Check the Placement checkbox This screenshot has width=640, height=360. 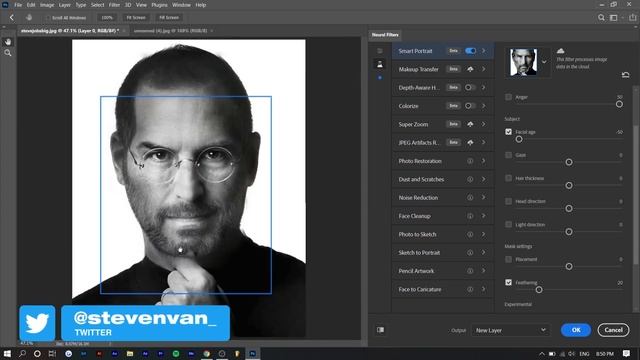(x=508, y=259)
